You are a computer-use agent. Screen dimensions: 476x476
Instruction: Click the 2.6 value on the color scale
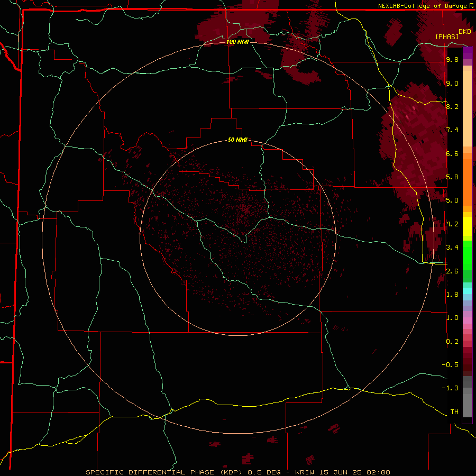click(x=452, y=271)
